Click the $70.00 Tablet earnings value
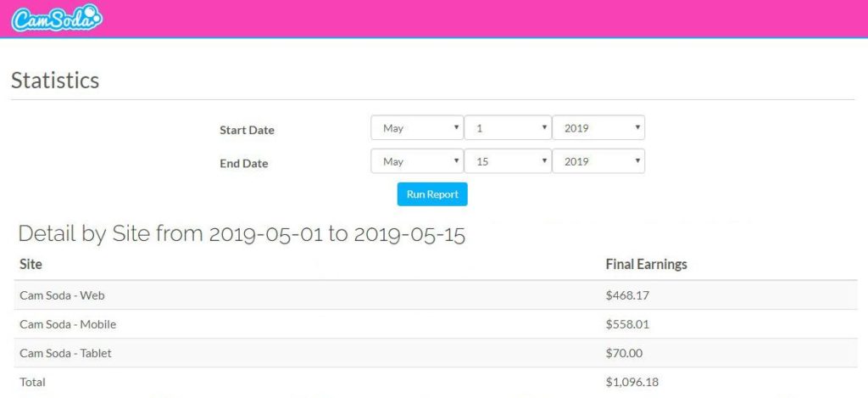868x398 pixels. coord(624,353)
